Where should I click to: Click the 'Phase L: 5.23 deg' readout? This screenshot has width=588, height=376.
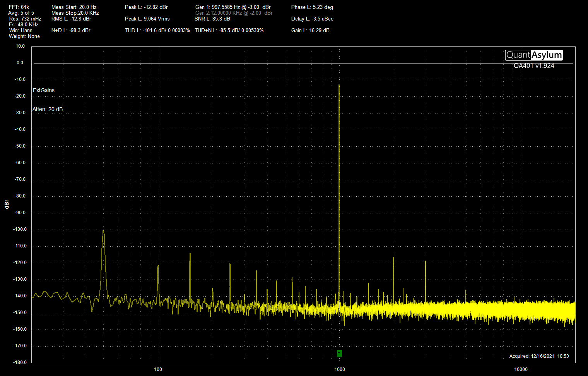pos(312,7)
